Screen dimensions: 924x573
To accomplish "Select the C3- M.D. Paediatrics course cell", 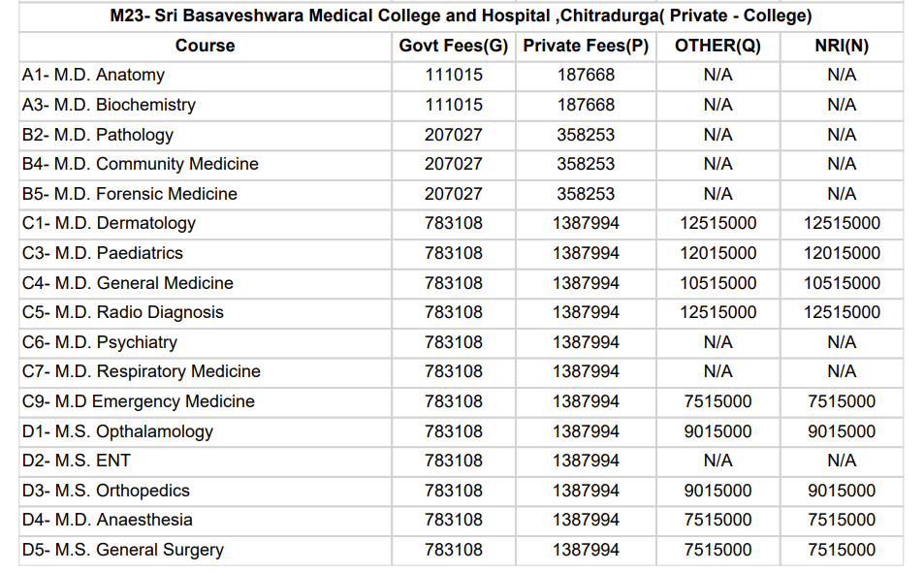I will (103, 253).
